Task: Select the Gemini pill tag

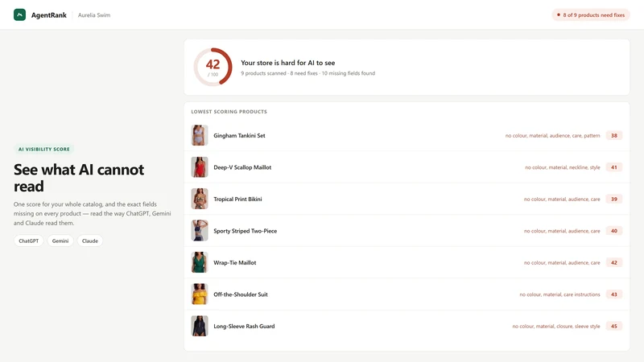Action: [x=60, y=241]
